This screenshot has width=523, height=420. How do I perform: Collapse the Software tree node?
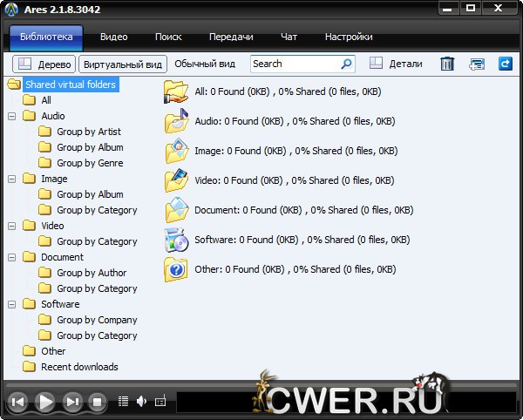click(12, 304)
